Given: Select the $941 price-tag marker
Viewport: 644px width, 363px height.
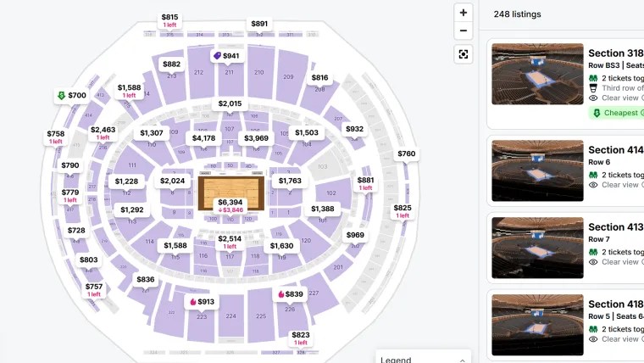Looking at the screenshot, I should tap(226, 56).
